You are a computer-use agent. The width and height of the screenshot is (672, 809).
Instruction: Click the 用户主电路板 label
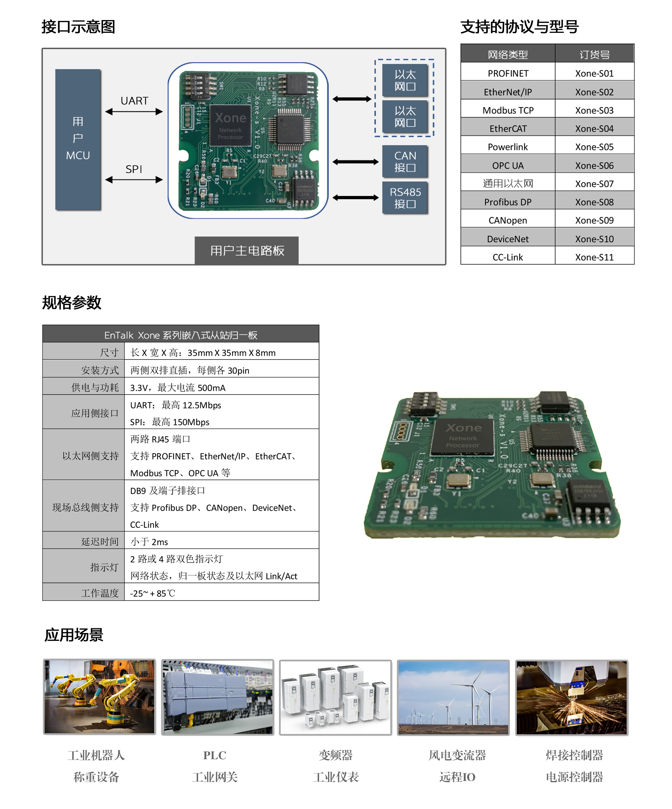[246, 250]
